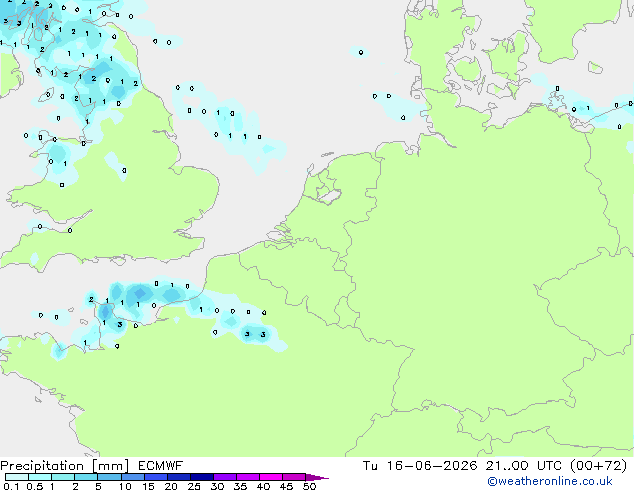The image size is (634, 490).
Task: Click the 30 to 35 mm legend swatch
Action: [225, 477]
